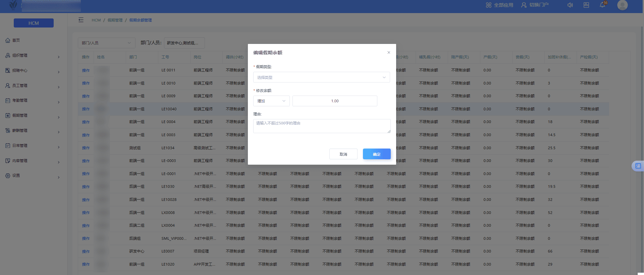Click the notification bell icon
The width and height of the screenshot is (644, 275).
(x=602, y=5)
